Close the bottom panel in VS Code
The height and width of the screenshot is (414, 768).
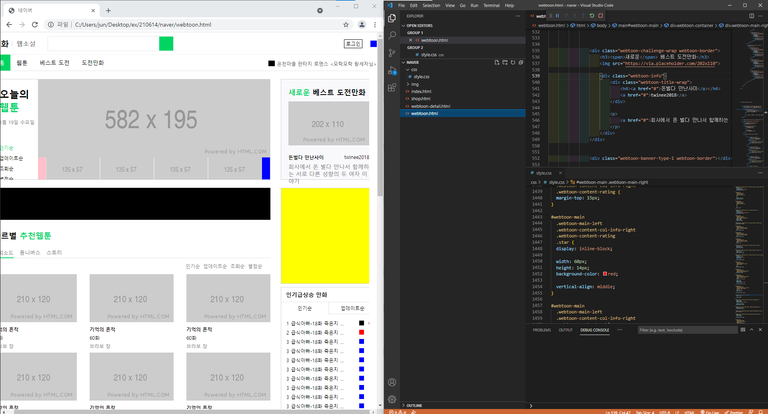click(760, 330)
